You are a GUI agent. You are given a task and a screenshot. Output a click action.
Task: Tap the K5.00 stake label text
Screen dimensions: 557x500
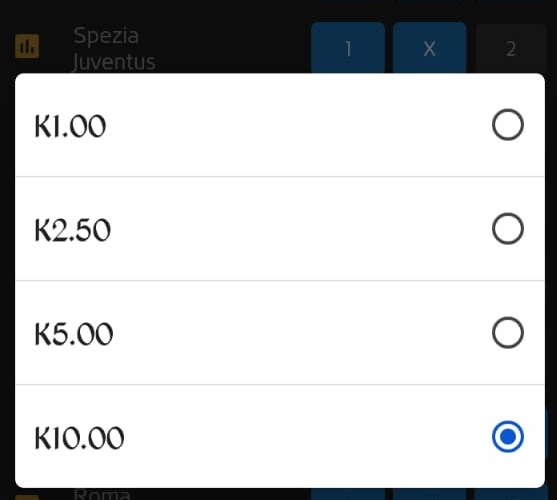74,334
